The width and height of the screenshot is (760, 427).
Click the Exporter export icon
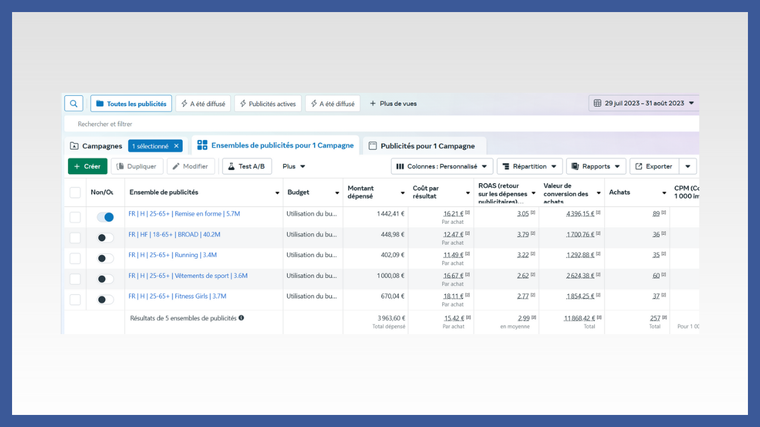point(639,166)
